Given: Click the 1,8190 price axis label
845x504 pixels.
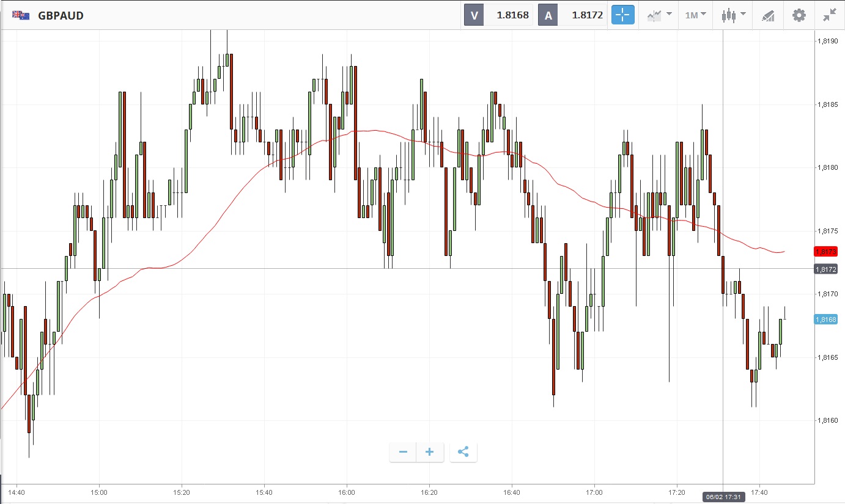Looking at the screenshot, I should coord(827,41).
